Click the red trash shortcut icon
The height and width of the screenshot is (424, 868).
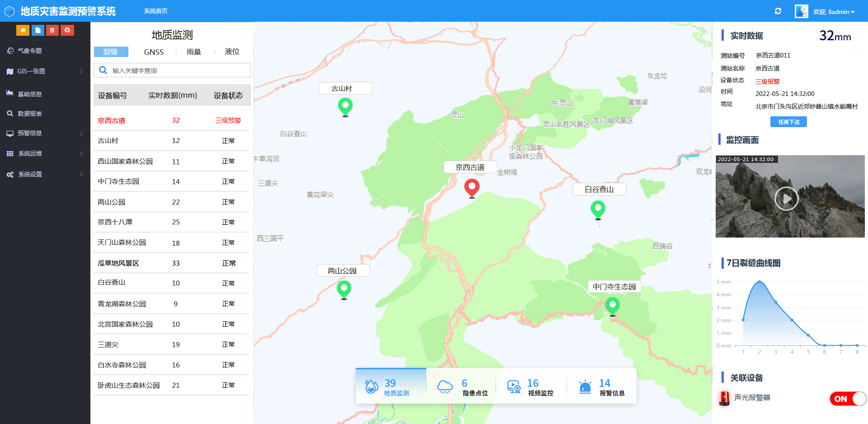[x=52, y=30]
